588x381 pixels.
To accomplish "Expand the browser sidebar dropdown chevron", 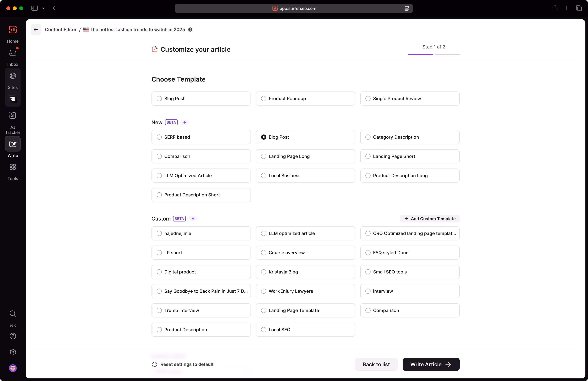I will [x=43, y=8].
